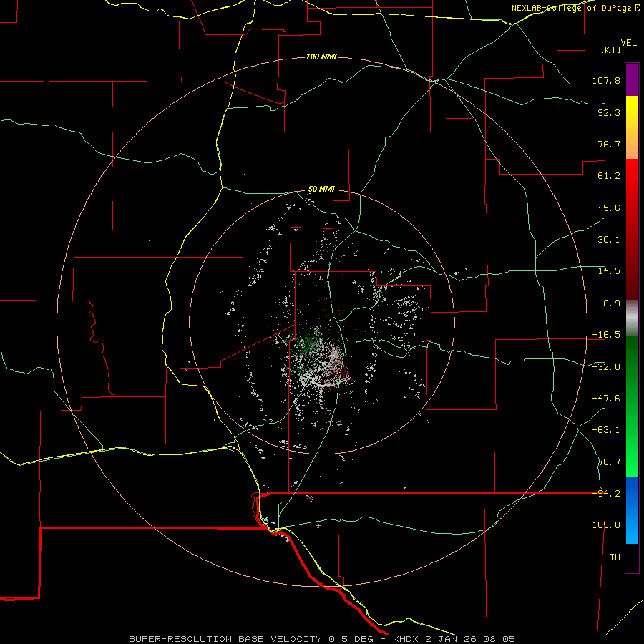Click the "-32.0" velocity scale value

click(x=606, y=367)
